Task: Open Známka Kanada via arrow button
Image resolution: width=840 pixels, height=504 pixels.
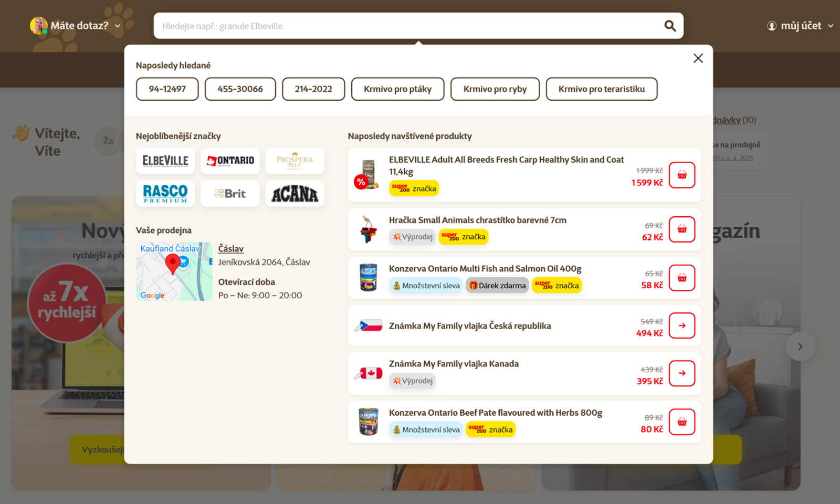Action: [681, 373]
